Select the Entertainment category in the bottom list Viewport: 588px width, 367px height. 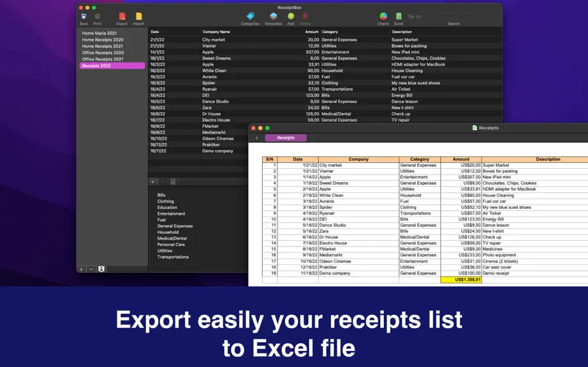(x=171, y=213)
